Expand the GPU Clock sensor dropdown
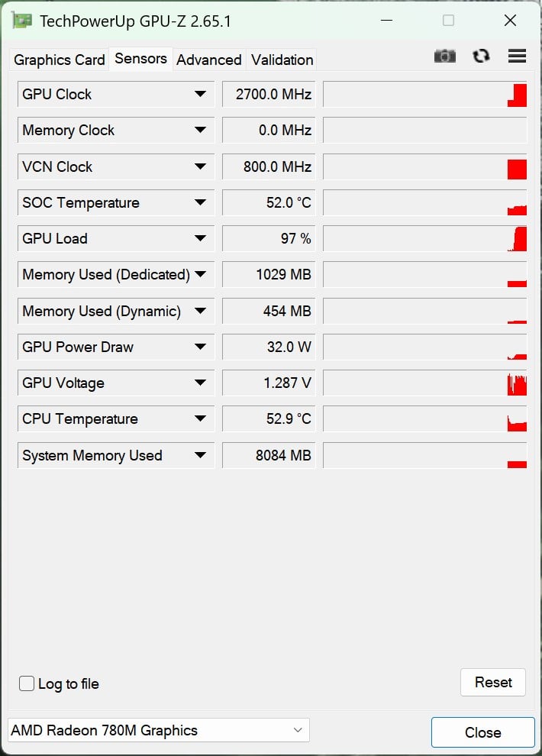Image resolution: width=542 pixels, height=756 pixels. tap(200, 94)
